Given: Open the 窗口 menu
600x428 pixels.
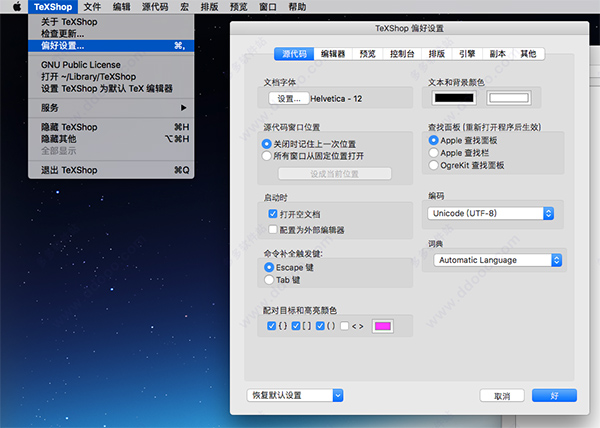Looking at the screenshot, I should [268, 7].
